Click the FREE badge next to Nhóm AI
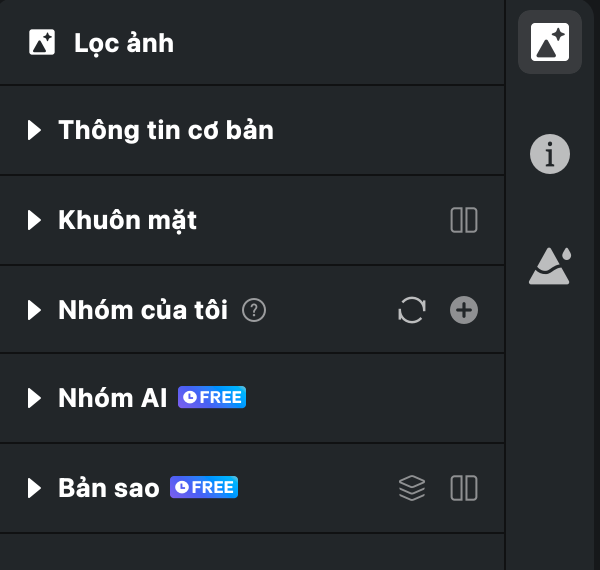 click(211, 398)
